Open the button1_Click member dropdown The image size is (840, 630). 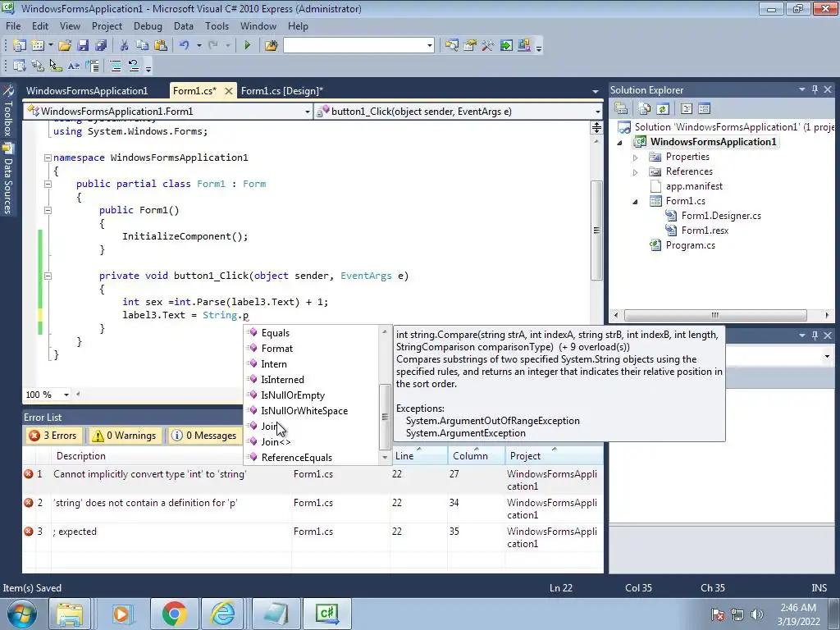coord(597,112)
